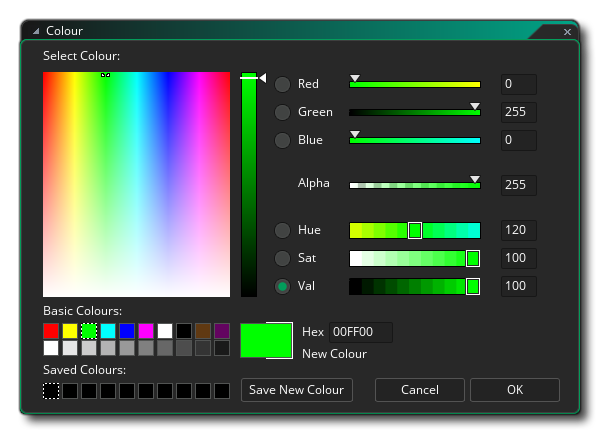Viewport: 600px width, 434px height.
Task: Click Save New Colour button
Action: click(297, 390)
